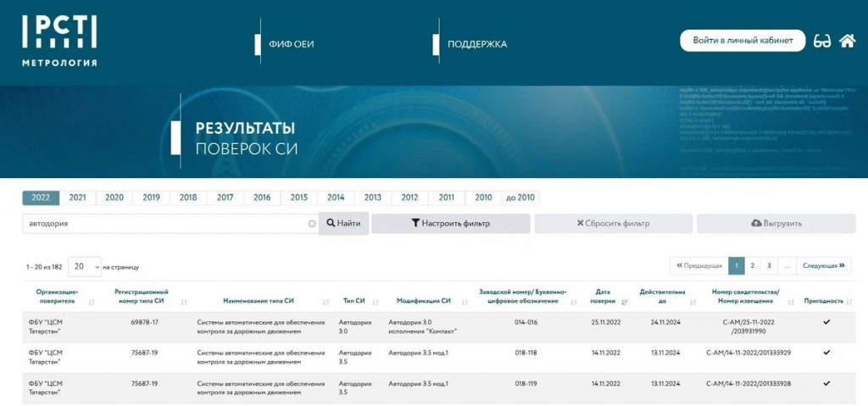Click serial number 018-118 cell
The height and width of the screenshot is (406, 868).
[x=526, y=353]
